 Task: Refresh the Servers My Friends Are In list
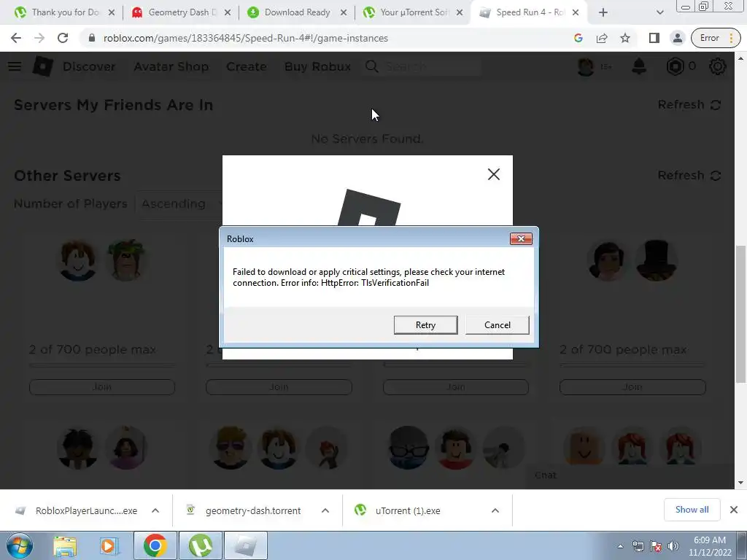(689, 105)
